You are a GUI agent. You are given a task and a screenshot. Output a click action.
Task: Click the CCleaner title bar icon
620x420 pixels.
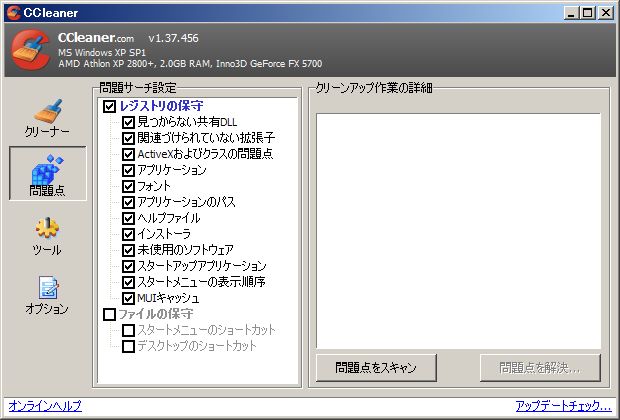click(x=13, y=13)
